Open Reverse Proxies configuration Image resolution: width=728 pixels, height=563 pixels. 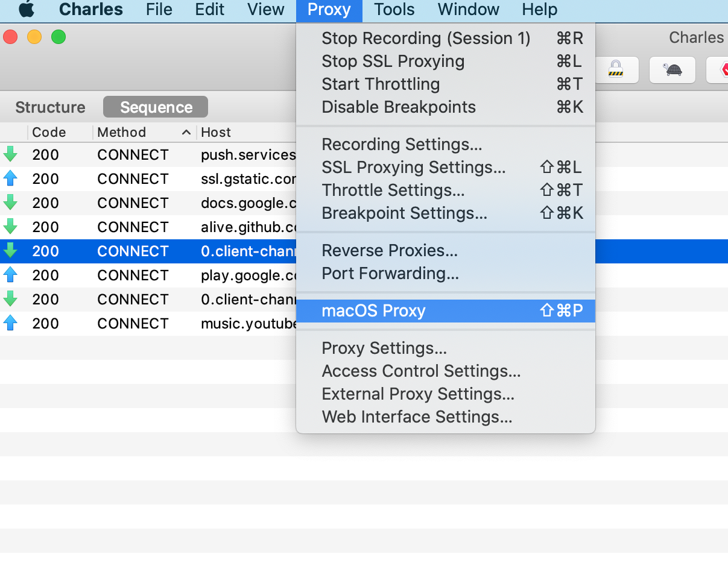coord(390,250)
